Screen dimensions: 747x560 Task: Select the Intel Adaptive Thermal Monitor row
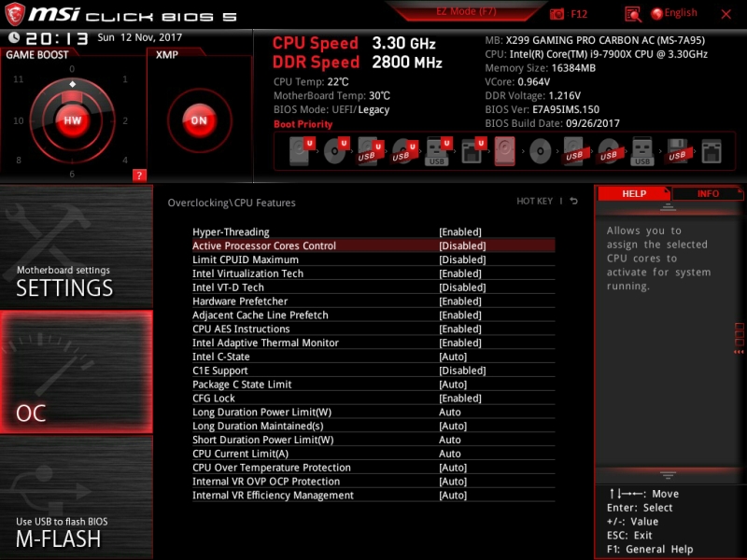click(373, 343)
